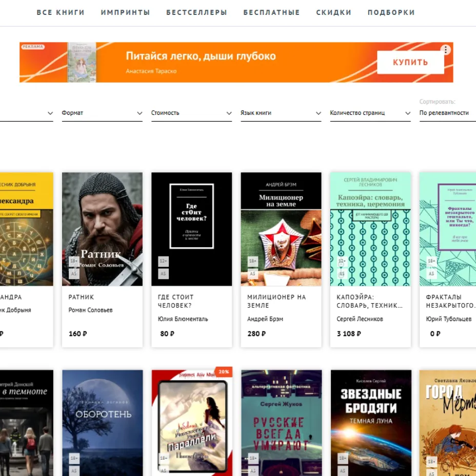
Task: Click A5 badge on Фракталы cover
Action: tap(431, 273)
